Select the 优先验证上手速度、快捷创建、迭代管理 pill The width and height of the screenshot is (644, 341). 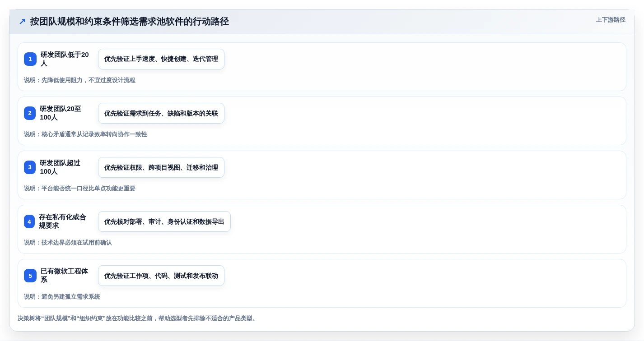coord(161,59)
